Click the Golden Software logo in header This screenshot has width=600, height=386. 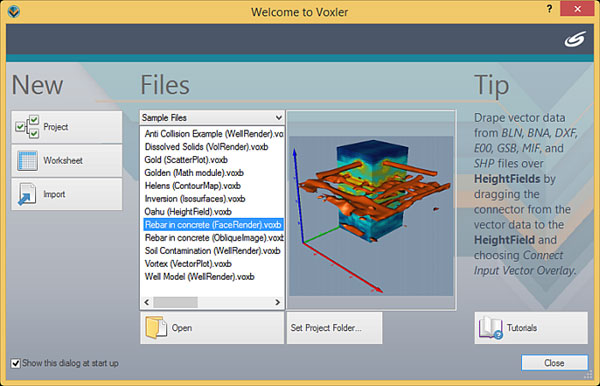point(575,39)
